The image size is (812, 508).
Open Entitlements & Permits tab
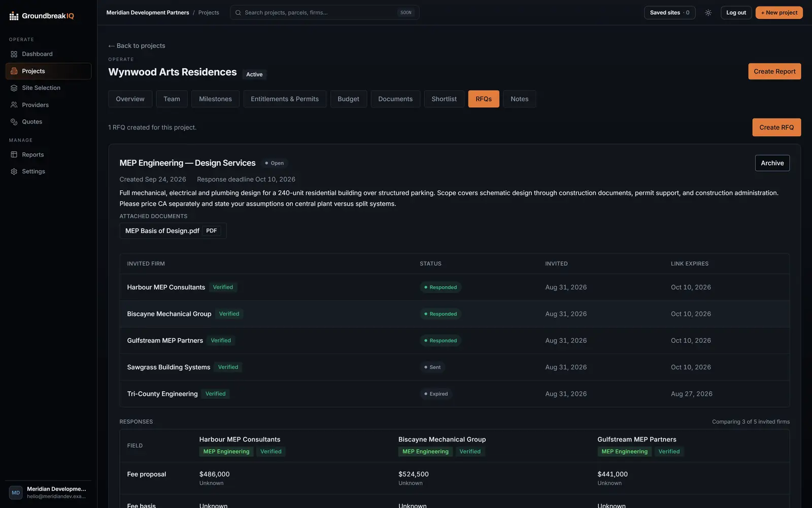tap(285, 99)
